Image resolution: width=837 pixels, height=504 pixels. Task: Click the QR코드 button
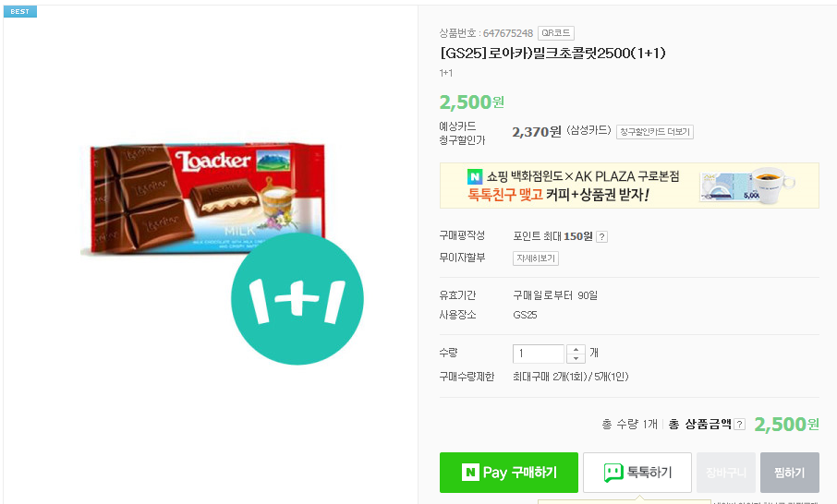pyautogui.click(x=555, y=33)
